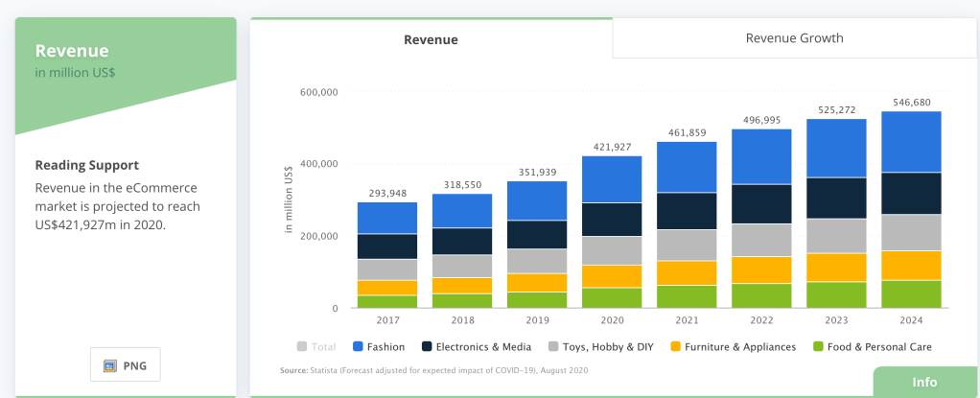Toggle Furniture & Appliances legend entry

(x=738, y=346)
